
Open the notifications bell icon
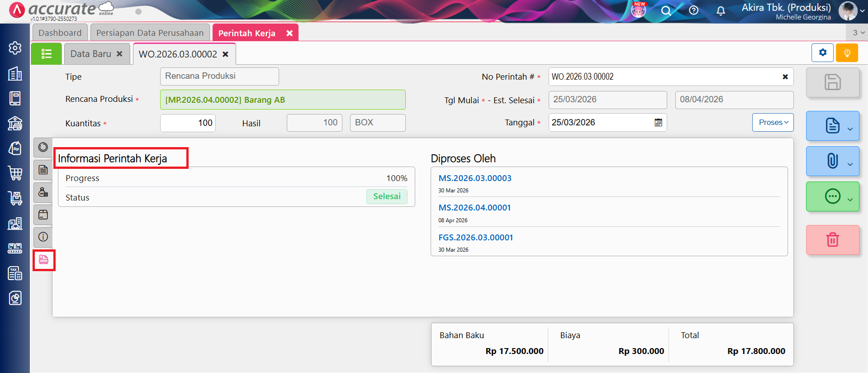pyautogui.click(x=721, y=10)
